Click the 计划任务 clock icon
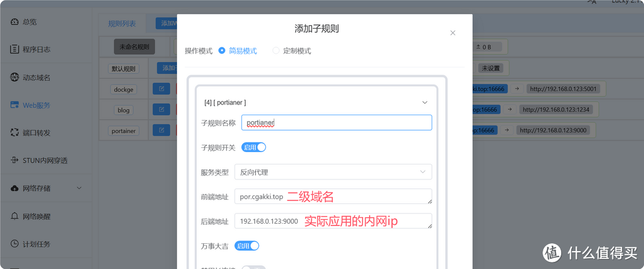 click(15, 244)
